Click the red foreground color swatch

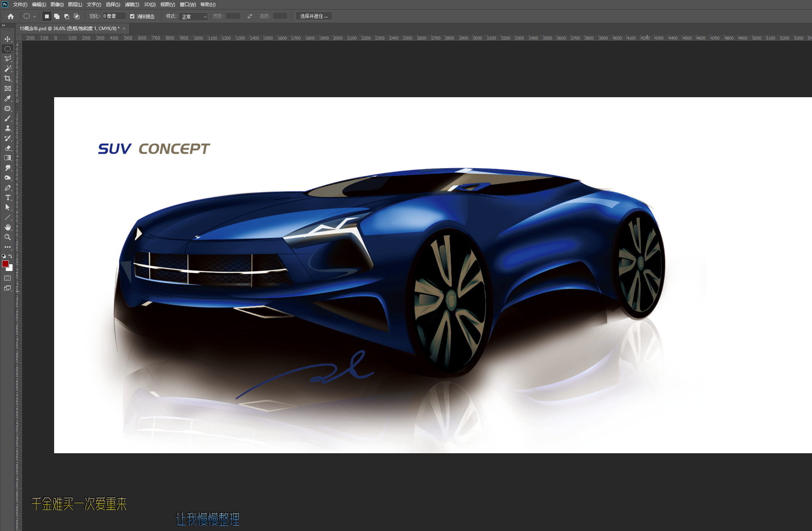tap(5, 264)
